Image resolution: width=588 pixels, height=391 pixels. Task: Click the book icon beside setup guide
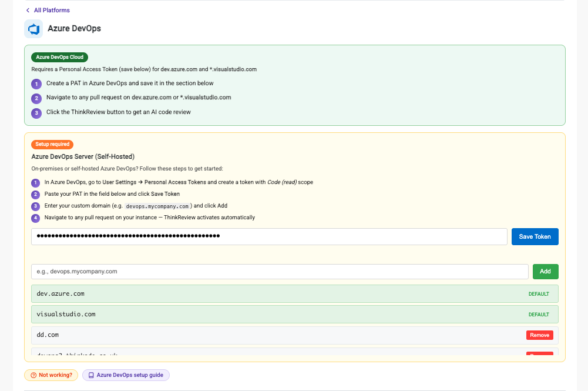[x=90, y=375]
